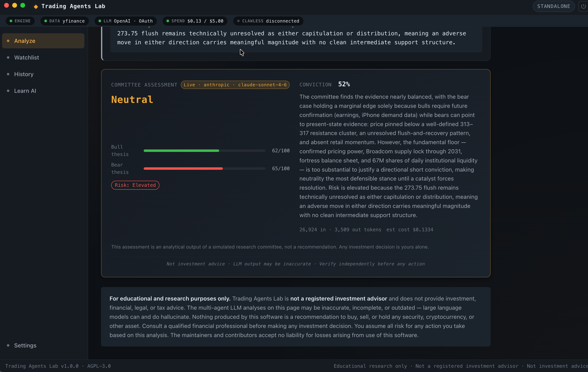Screen dimensions: 588x372
Task: Click the Neutral assessment heading
Action: point(132,100)
